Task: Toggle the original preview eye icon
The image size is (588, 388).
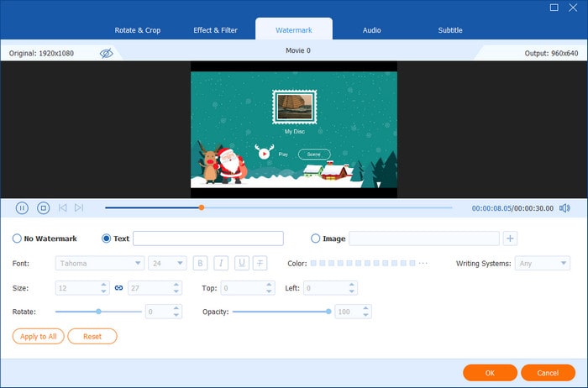Action: click(x=107, y=53)
